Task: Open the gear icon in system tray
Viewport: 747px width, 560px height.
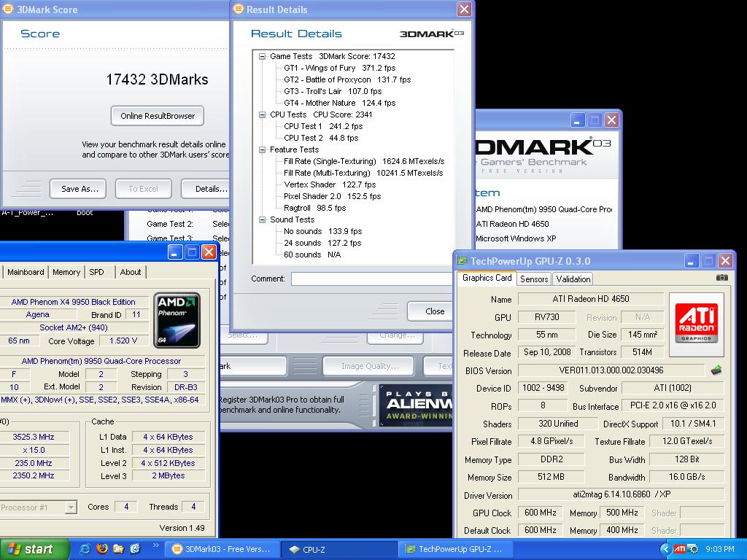Action: pos(692,550)
